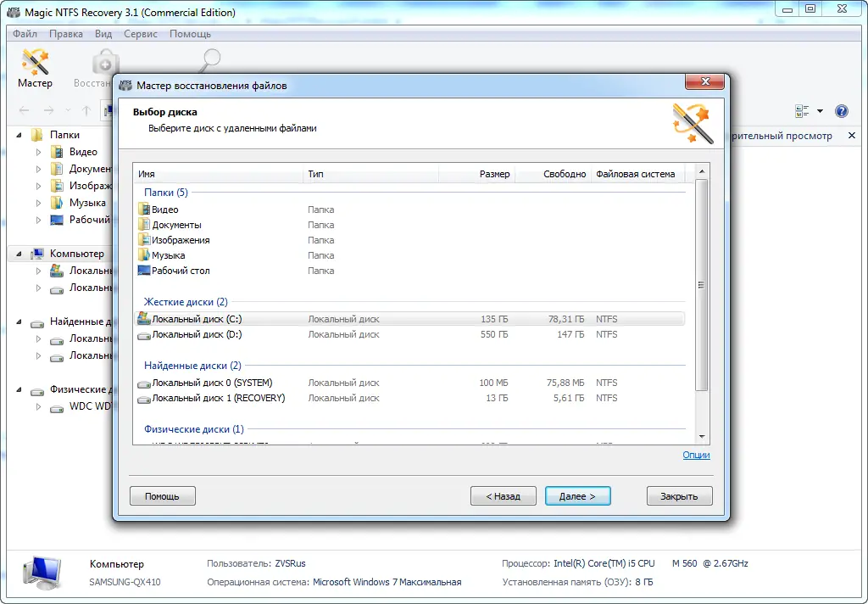Click the disk list scrollbar thumb
The image size is (868, 604).
701,285
